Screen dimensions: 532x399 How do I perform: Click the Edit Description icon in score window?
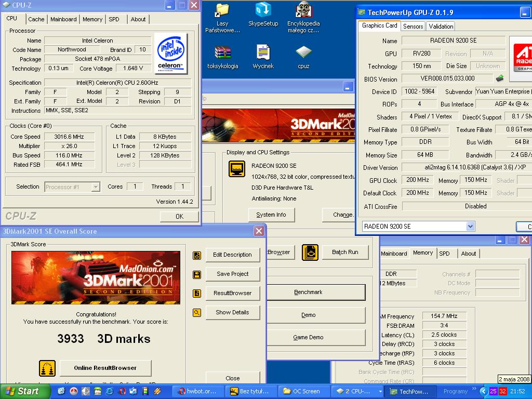(197, 255)
